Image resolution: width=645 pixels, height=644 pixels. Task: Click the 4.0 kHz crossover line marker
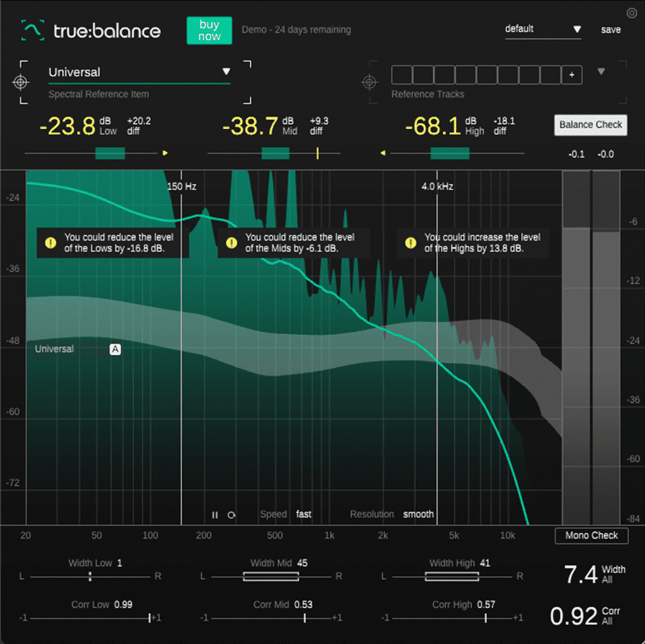click(x=437, y=186)
